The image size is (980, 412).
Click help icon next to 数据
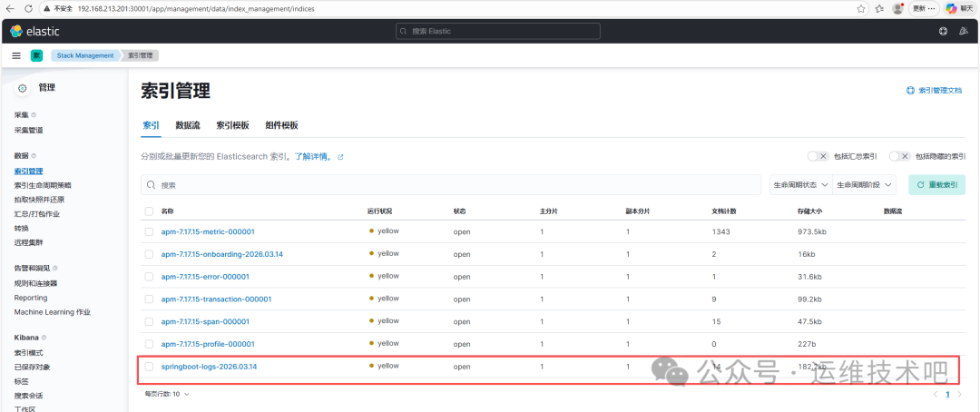coord(34,156)
